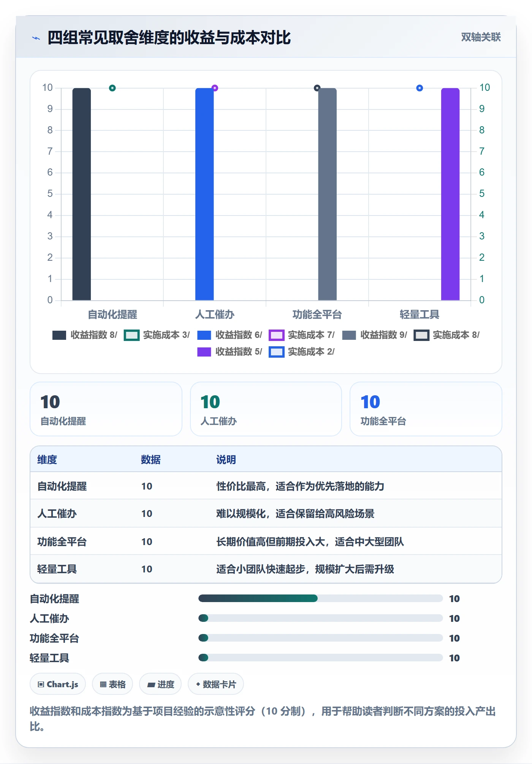Click 长期价值高但前期投入大 description cell
Viewport: 532px width, 764px height.
(x=310, y=542)
